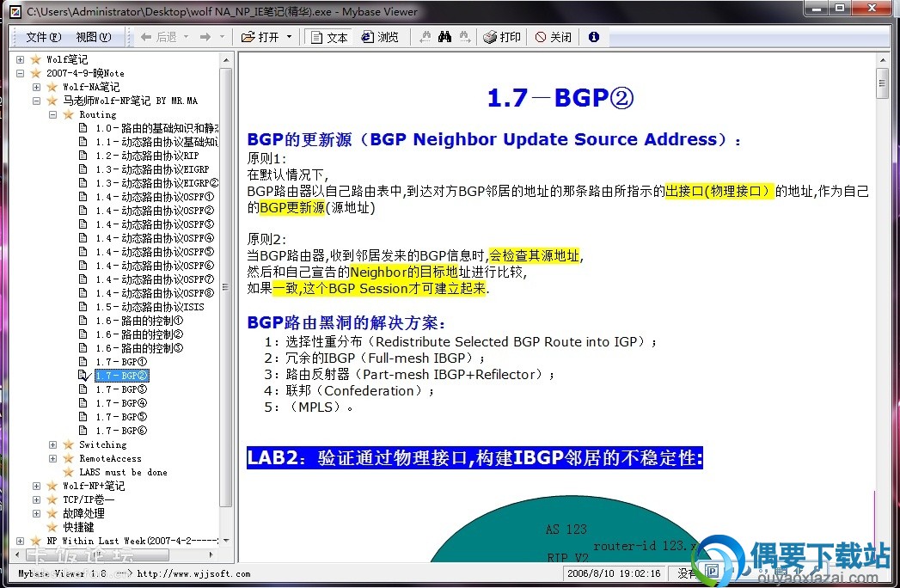The height and width of the screenshot is (588, 900).
Task: Click the star icon beside Wolf笔记
Action: tap(35, 59)
